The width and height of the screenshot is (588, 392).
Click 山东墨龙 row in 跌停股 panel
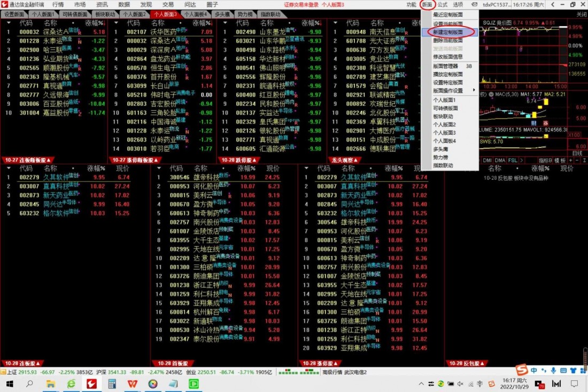click(272, 32)
